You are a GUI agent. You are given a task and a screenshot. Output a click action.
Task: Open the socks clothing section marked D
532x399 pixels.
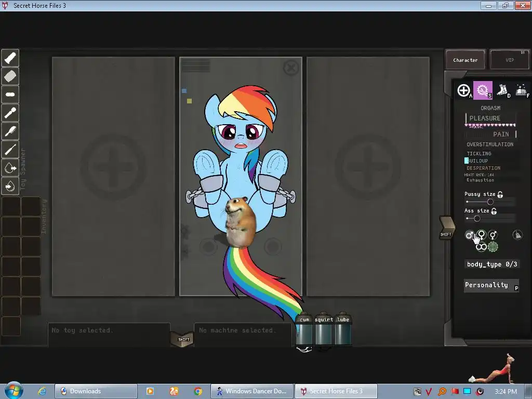click(x=502, y=90)
